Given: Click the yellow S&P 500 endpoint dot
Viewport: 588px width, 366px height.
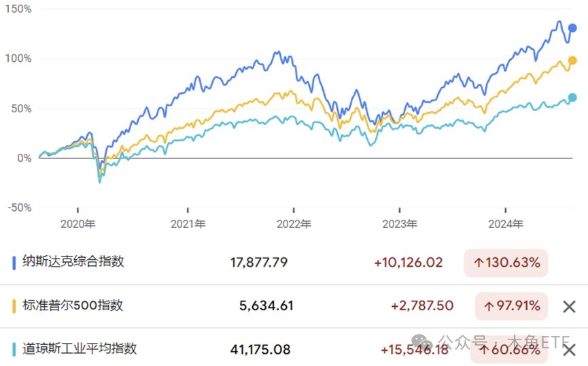Looking at the screenshot, I should pyautogui.click(x=572, y=61).
